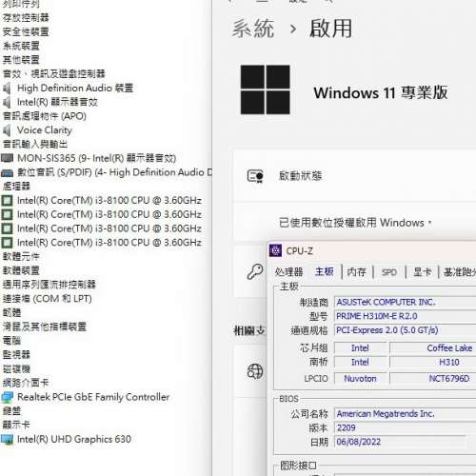Click the MON-SIS365 monitor audio icon
This screenshot has height=476, width=476.
click(x=8, y=158)
